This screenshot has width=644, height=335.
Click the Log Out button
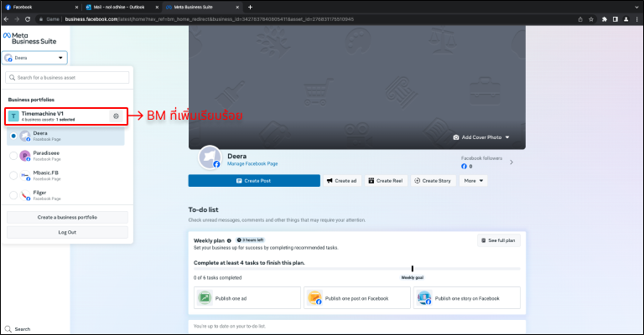coord(67,232)
